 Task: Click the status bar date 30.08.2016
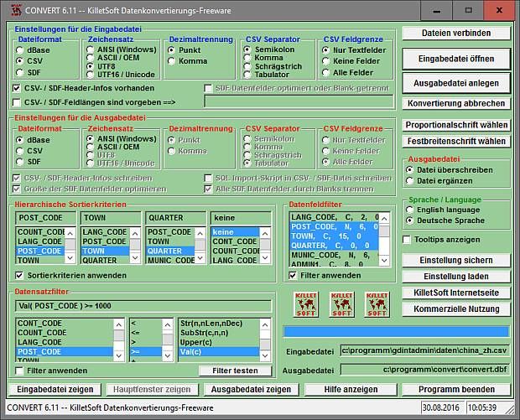tap(441, 407)
